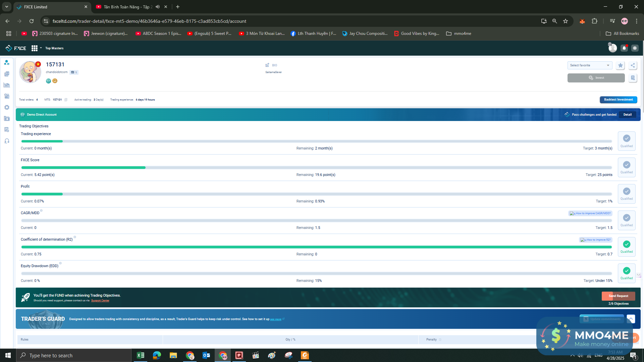Viewport: 644px width, 362px height.
Task: Open the Top Masters menu item
Action: pyautogui.click(x=54, y=48)
